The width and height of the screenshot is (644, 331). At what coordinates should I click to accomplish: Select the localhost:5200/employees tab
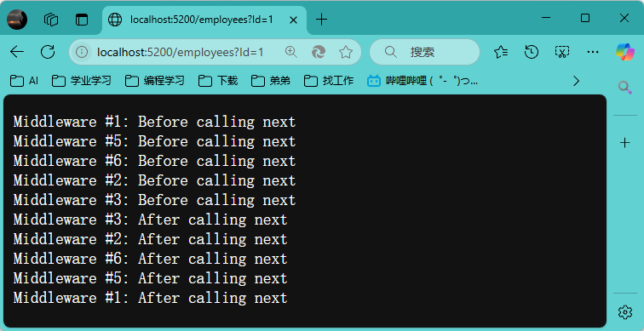(x=204, y=20)
